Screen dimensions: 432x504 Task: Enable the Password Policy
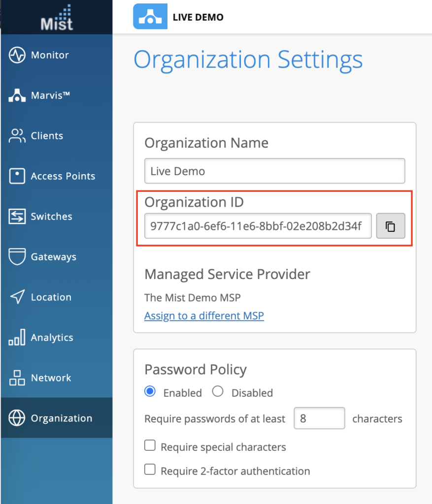tap(149, 391)
